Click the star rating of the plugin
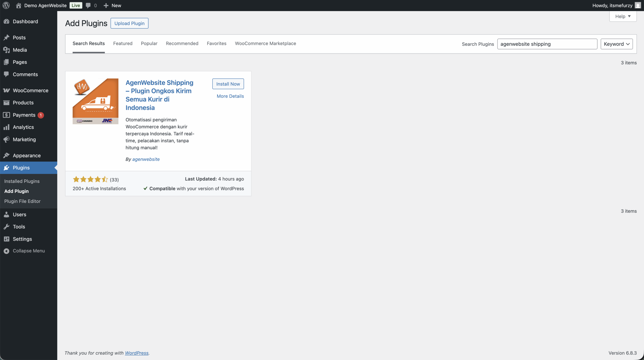 tap(90, 179)
